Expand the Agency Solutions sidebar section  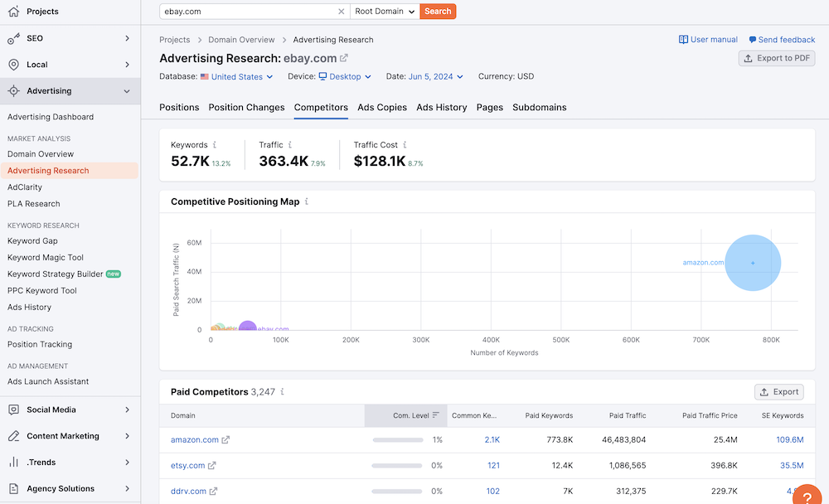(x=127, y=488)
